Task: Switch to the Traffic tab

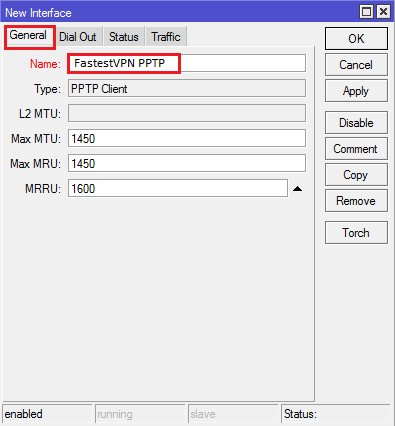Action: 166,37
